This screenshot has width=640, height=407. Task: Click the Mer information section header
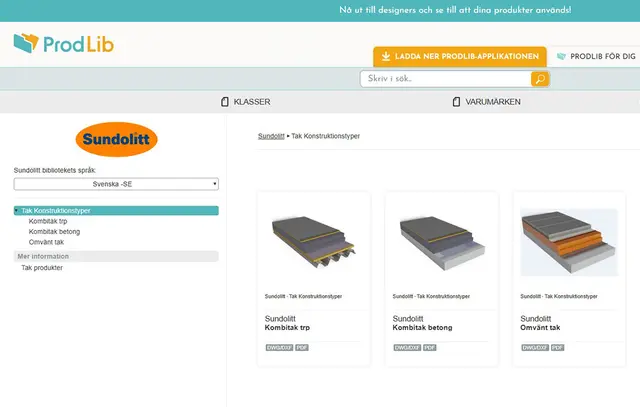[116, 256]
